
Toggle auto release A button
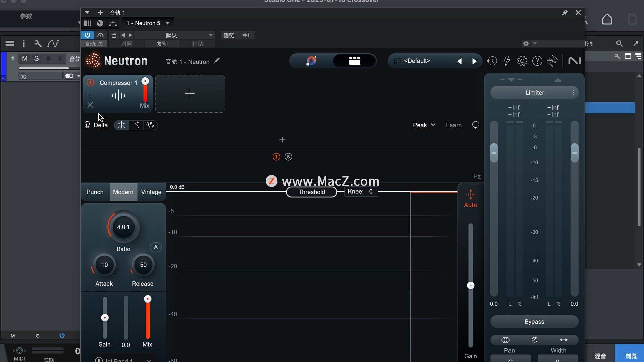tap(156, 247)
